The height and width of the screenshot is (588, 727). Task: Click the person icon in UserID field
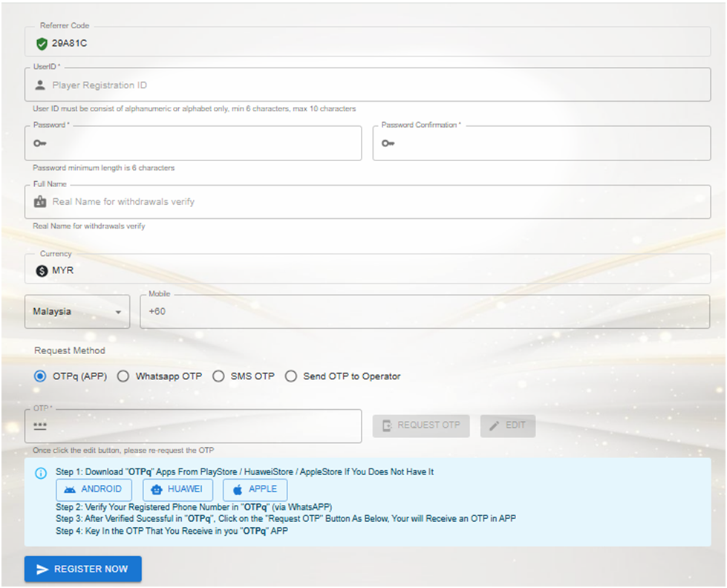coord(40,85)
